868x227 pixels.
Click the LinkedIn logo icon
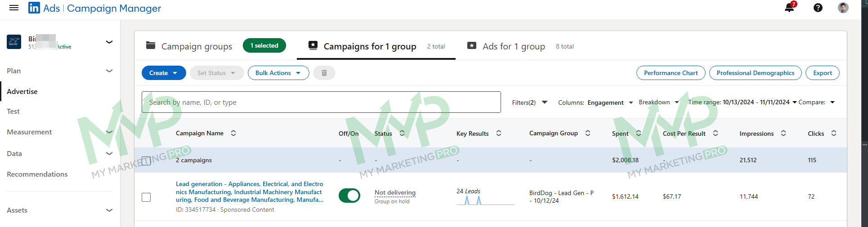click(34, 8)
